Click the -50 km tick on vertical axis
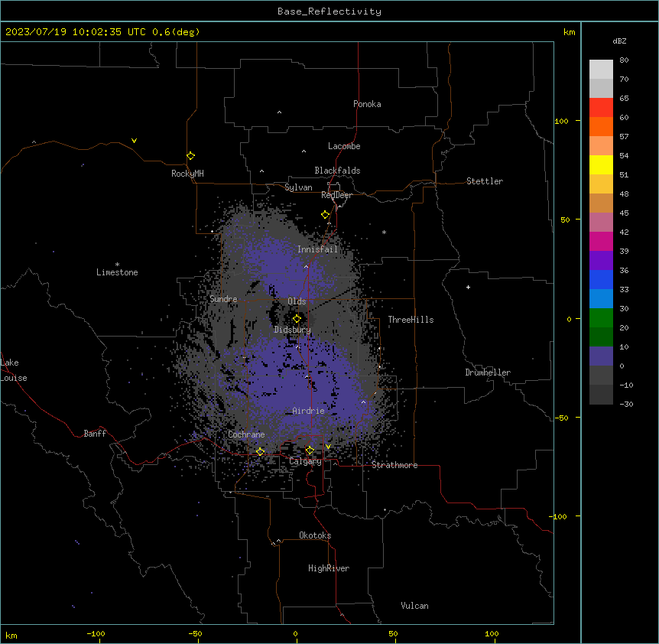The width and height of the screenshot is (659, 644). coord(561,418)
